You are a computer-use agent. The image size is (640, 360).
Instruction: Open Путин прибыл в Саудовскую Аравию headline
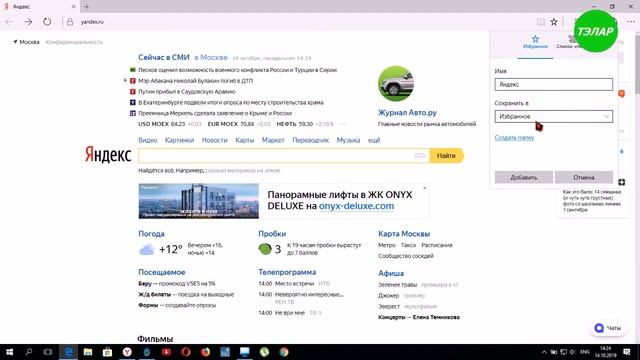(x=187, y=92)
